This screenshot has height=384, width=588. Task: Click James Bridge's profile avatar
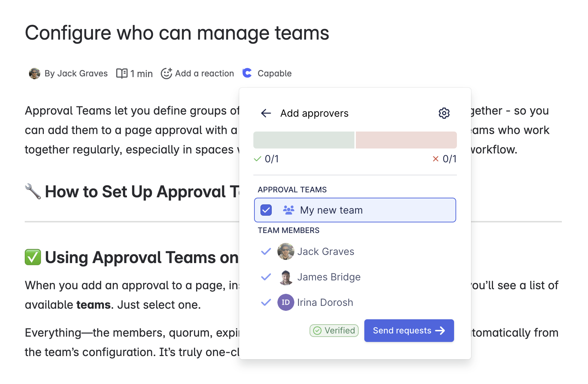tap(286, 277)
